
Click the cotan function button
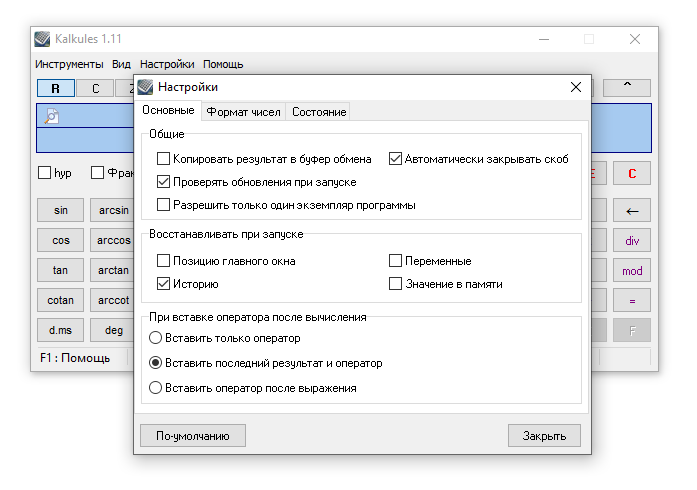[x=60, y=300]
